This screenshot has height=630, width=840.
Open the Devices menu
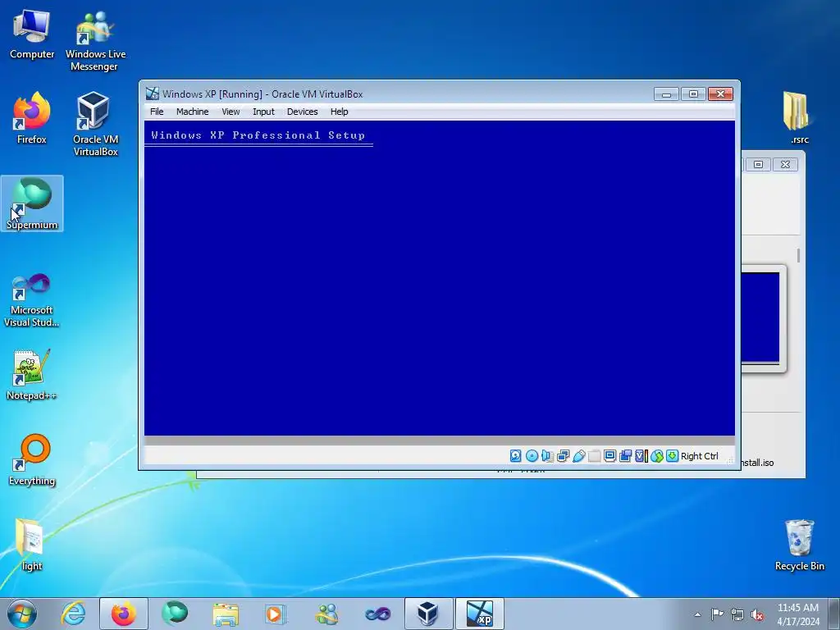pos(302,112)
